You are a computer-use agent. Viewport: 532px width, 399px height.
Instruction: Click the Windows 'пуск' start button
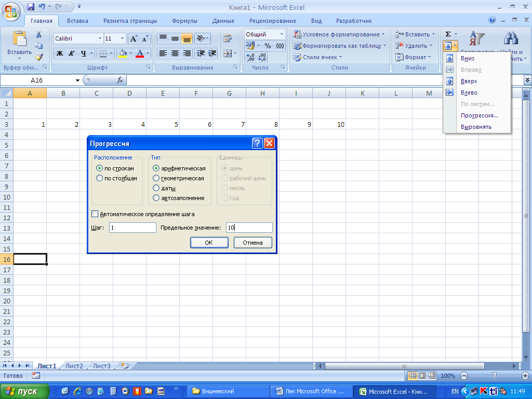click(x=24, y=391)
